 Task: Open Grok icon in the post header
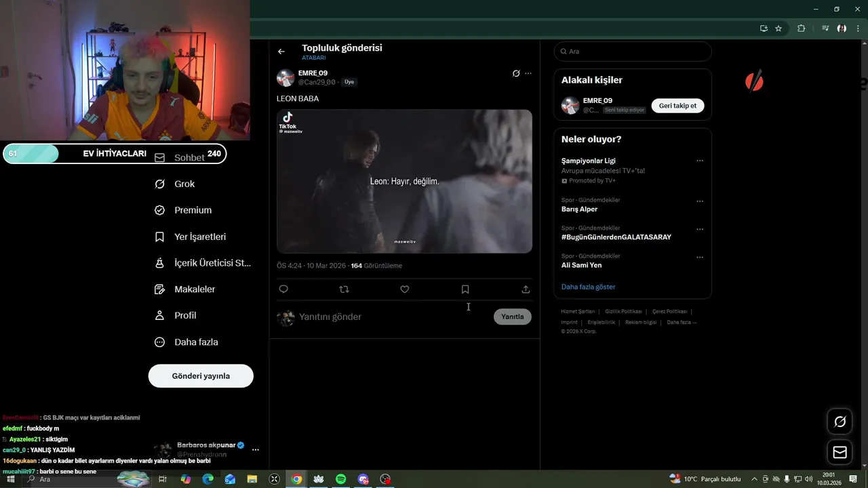(x=516, y=73)
